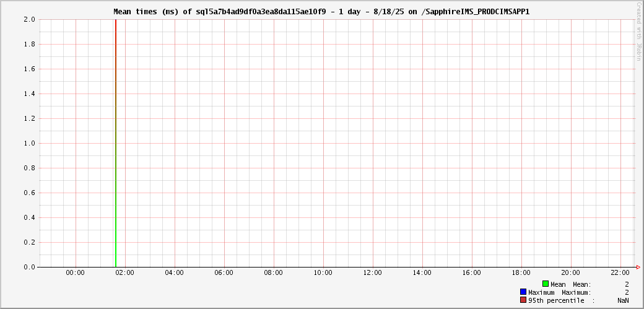Screen dimensions: 644x309
Task: Click the 0.0 y-axis label
Action: [x=30, y=267]
